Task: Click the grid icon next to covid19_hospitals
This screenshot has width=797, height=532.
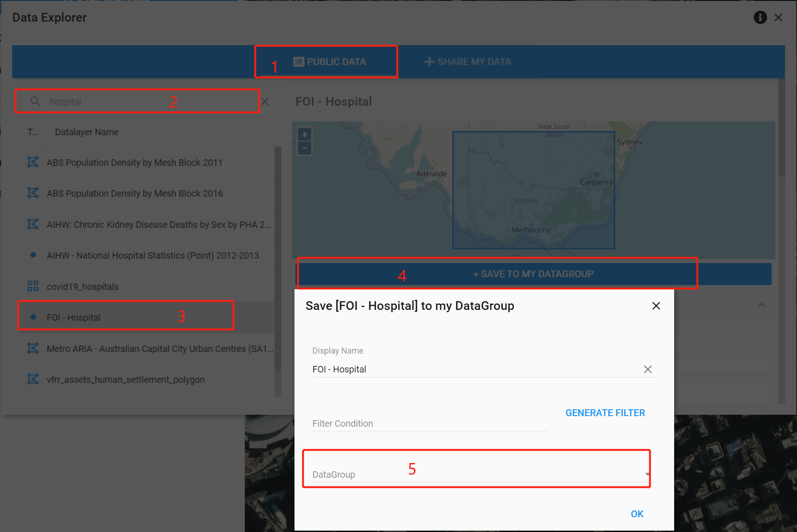Action: point(33,286)
